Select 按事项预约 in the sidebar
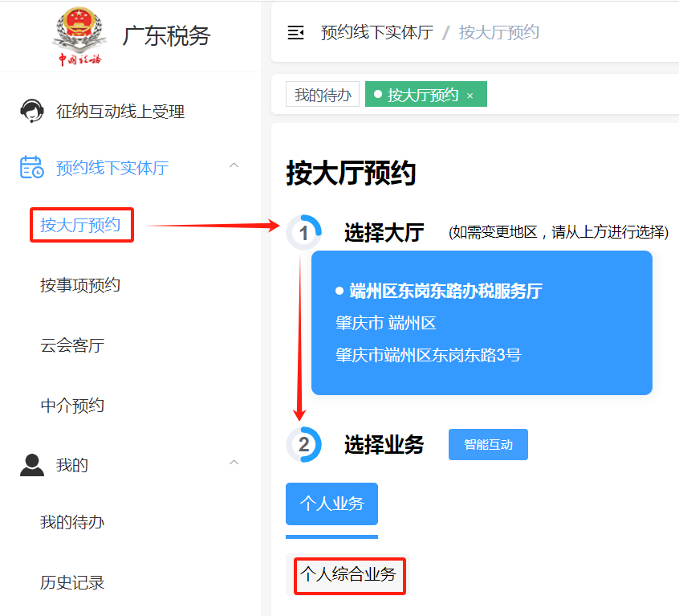This screenshot has width=679, height=616. (x=80, y=285)
